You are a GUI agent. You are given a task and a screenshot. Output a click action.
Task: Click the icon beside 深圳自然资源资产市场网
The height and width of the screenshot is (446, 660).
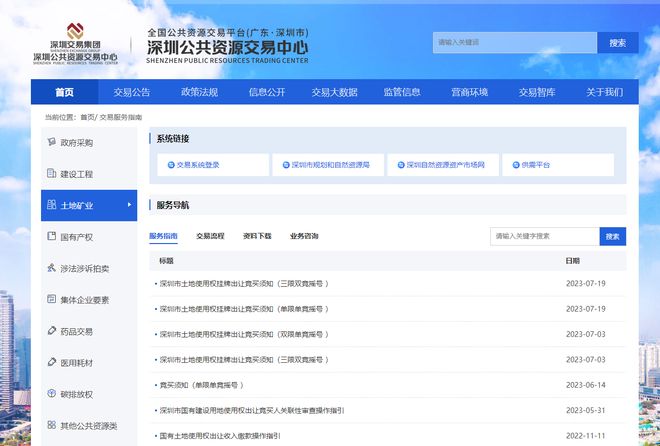(401, 165)
